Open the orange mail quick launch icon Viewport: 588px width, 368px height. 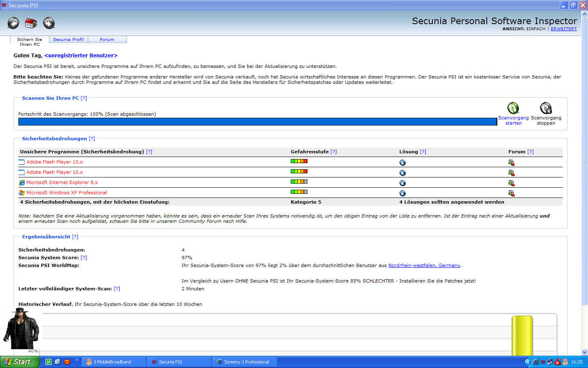pyautogui.click(x=67, y=362)
